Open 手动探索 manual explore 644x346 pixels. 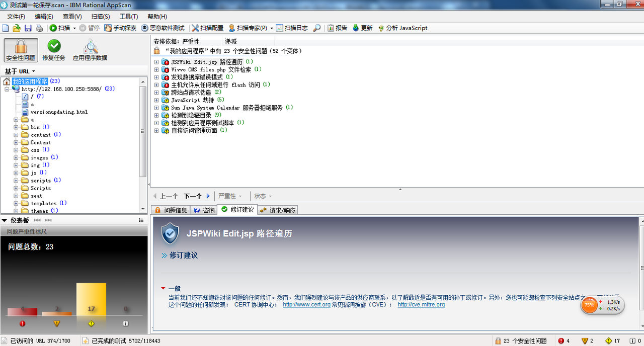tap(120, 28)
